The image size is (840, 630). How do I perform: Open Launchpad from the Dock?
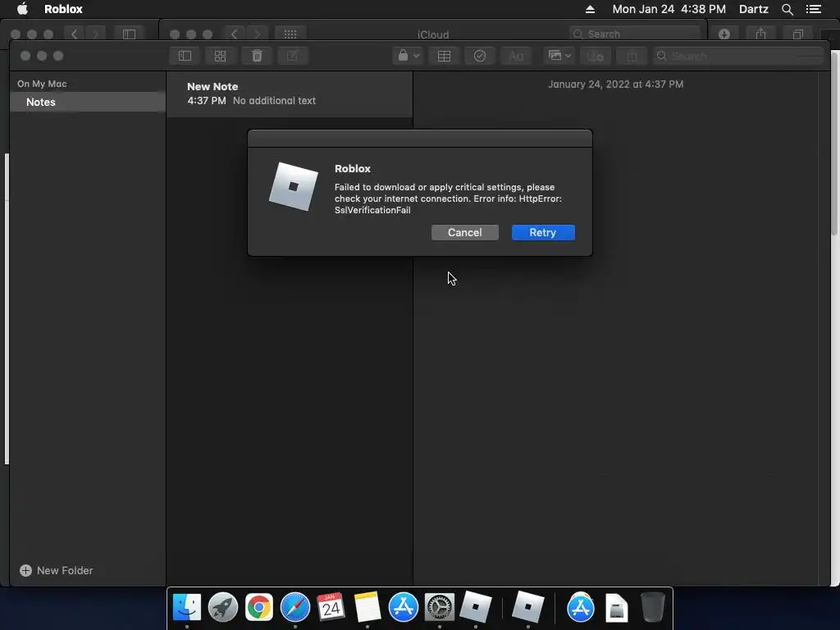point(223,607)
